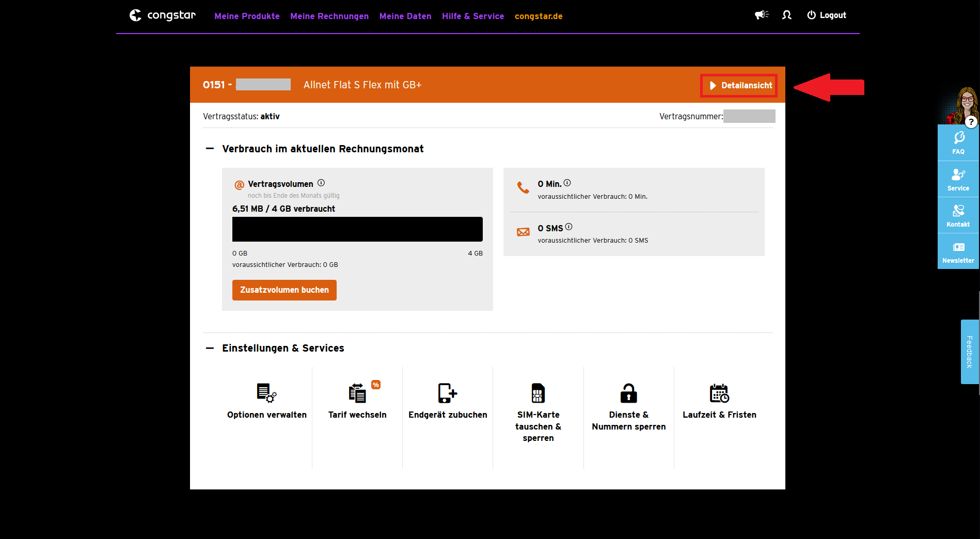Click the Logout button
Screen dimensions: 980x539
pyautogui.click(x=827, y=15)
